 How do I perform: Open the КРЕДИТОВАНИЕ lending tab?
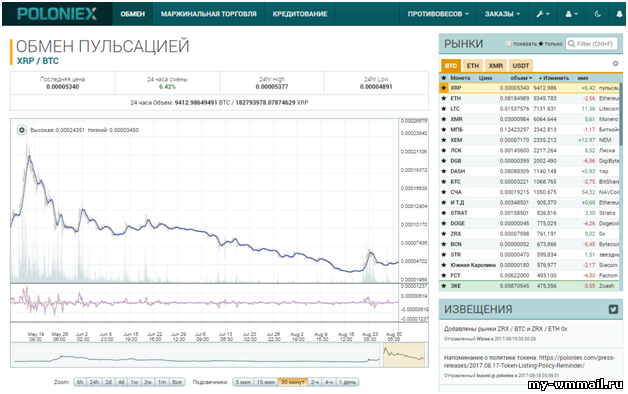point(300,14)
